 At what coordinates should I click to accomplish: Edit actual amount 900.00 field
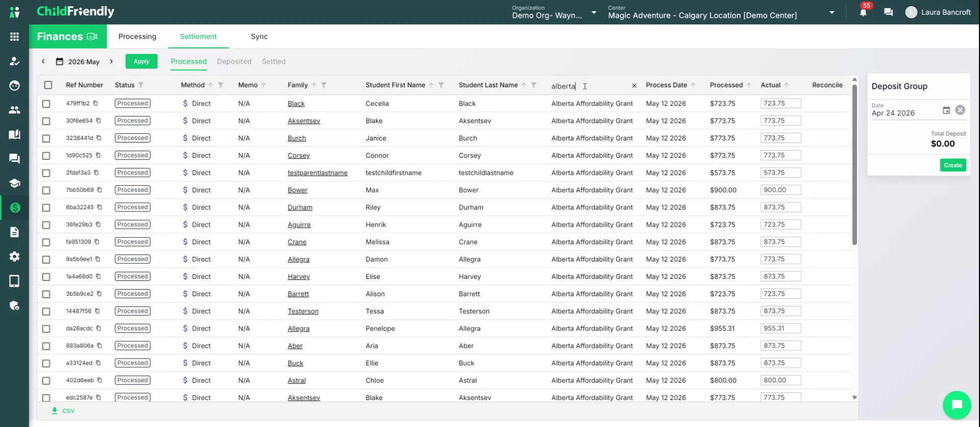[780, 190]
